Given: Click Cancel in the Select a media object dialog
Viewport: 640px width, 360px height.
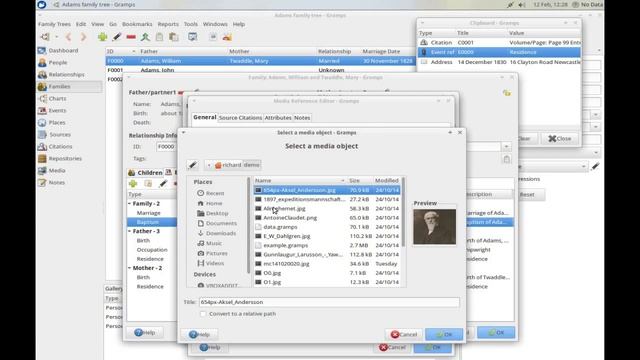Looking at the screenshot, I should 404,334.
